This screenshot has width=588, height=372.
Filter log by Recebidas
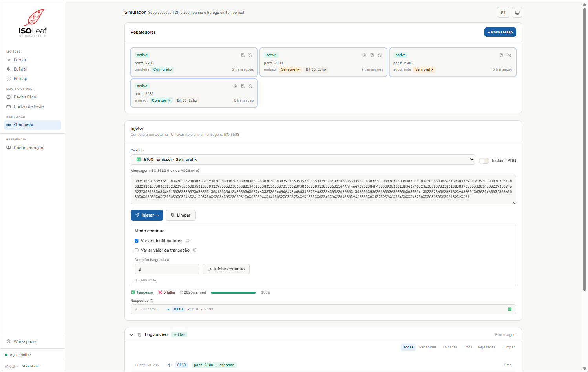428,347
